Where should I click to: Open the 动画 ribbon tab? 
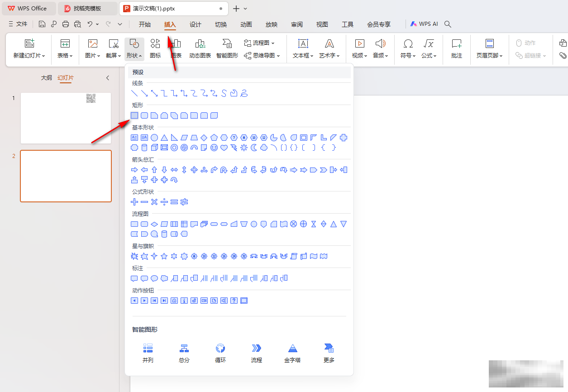246,24
